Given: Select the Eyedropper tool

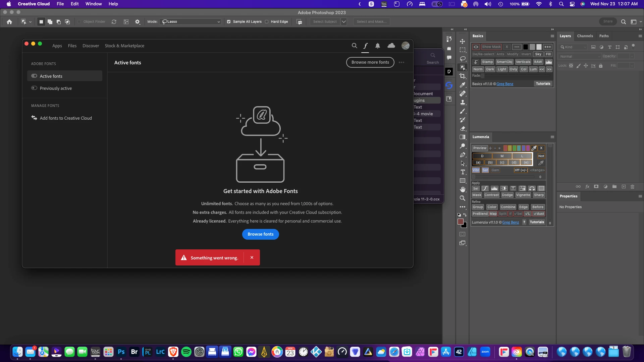Looking at the screenshot, I should tap(463, 85).
